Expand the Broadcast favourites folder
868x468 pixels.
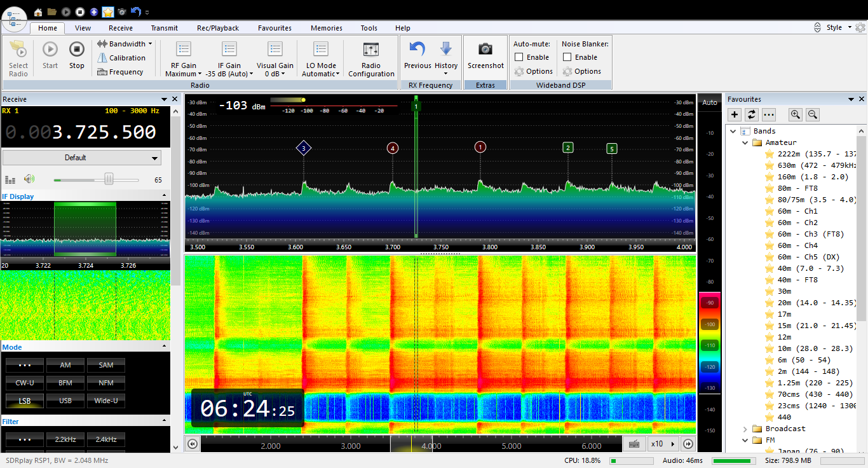click(745, 429)
